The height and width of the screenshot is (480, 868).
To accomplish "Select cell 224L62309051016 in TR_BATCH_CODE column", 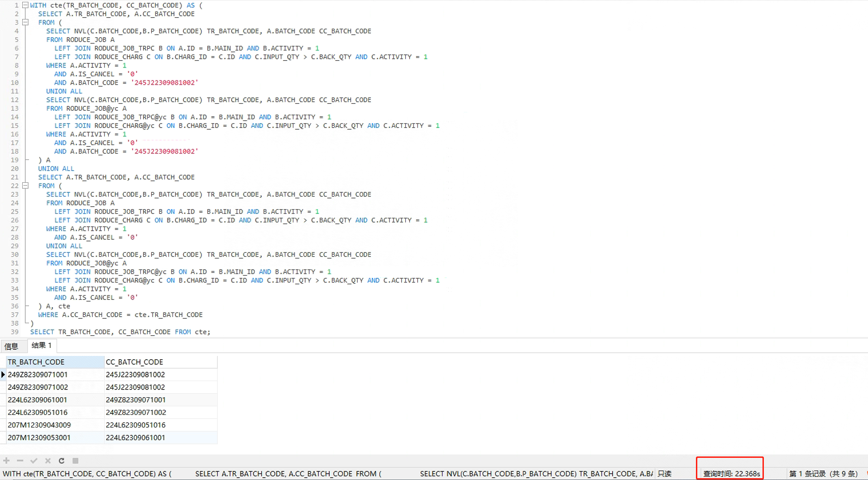I will point(55,413).
